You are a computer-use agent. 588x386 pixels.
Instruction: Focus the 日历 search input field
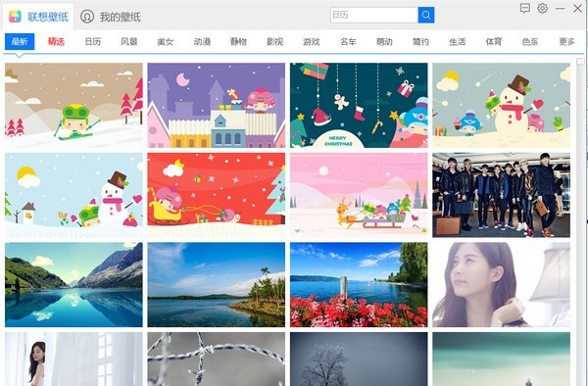click(374, 15)
